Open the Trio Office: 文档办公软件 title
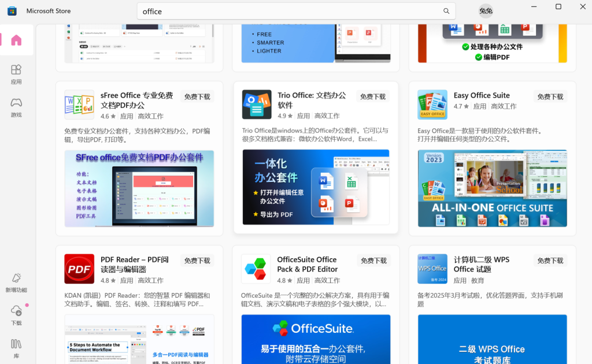The image size is (592, 364). pos(312,100)
